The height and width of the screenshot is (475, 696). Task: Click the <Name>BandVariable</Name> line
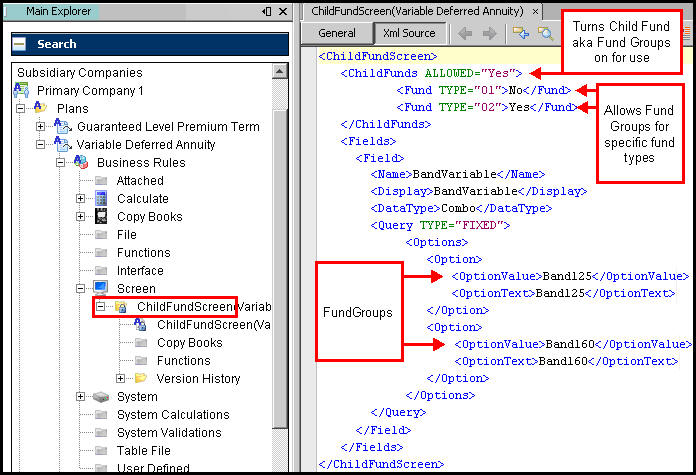tap(458, 174)
